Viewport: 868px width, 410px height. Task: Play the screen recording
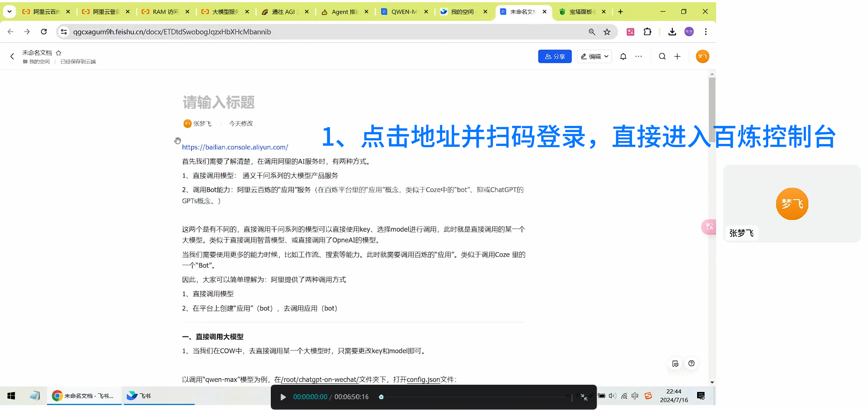[x=283, y=397]
